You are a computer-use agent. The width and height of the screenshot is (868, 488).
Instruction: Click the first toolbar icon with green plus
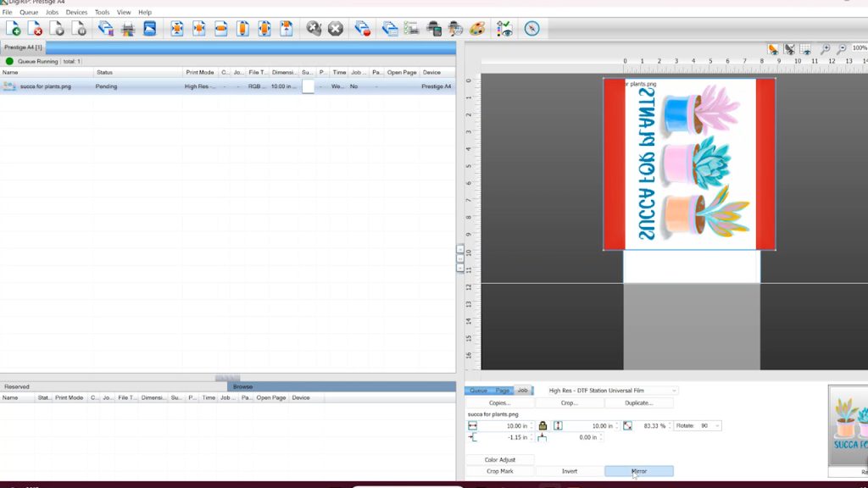point(14,29)
